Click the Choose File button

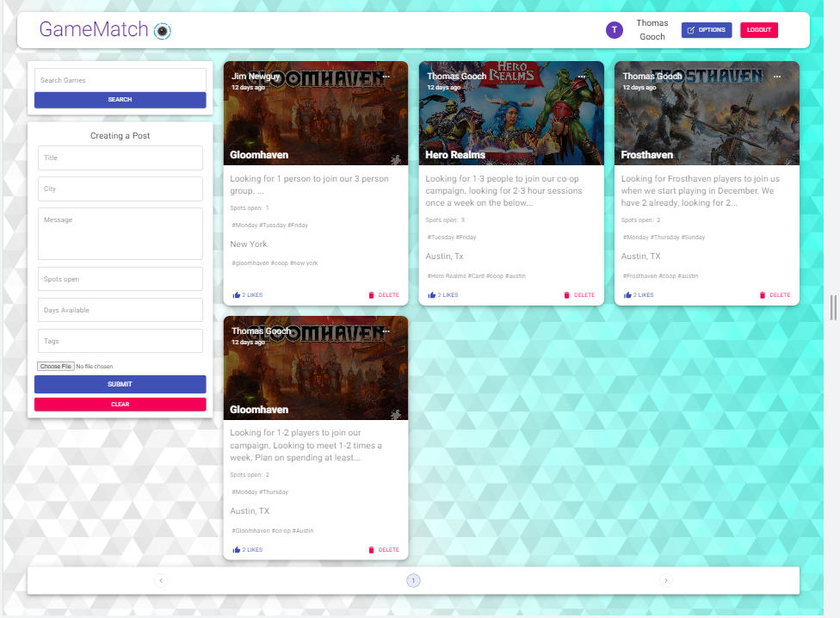tap(56, 367)
